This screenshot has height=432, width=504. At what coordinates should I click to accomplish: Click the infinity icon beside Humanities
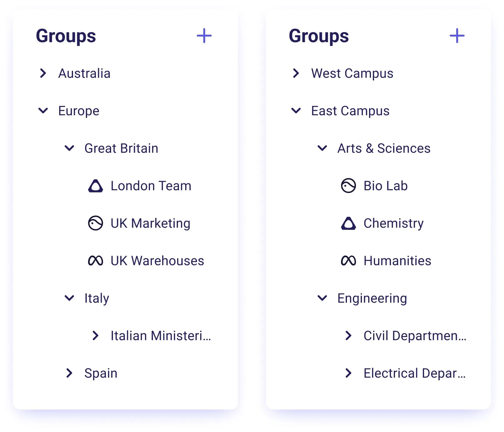coord(348,261)
